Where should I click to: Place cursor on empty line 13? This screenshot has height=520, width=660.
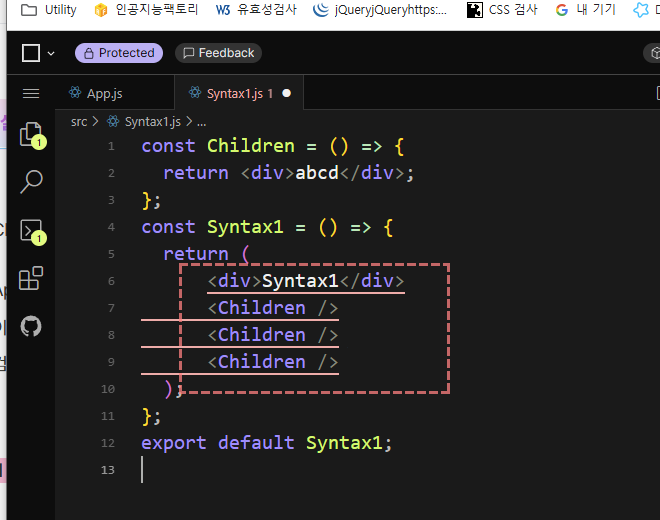click(300, 470)
